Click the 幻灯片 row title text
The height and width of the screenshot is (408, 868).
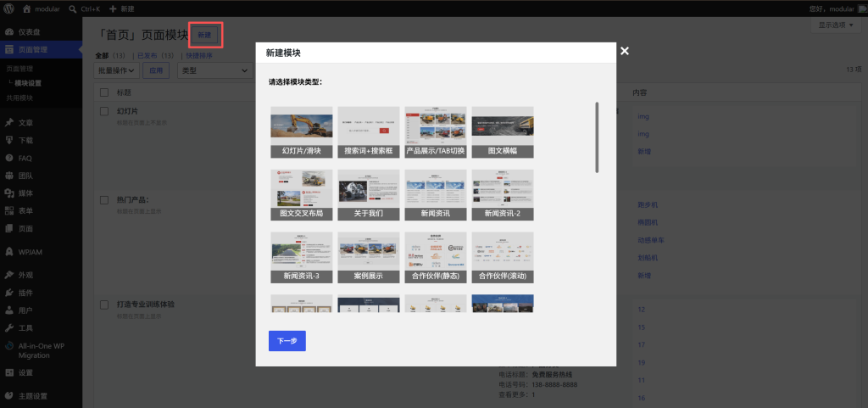(127, 111)
